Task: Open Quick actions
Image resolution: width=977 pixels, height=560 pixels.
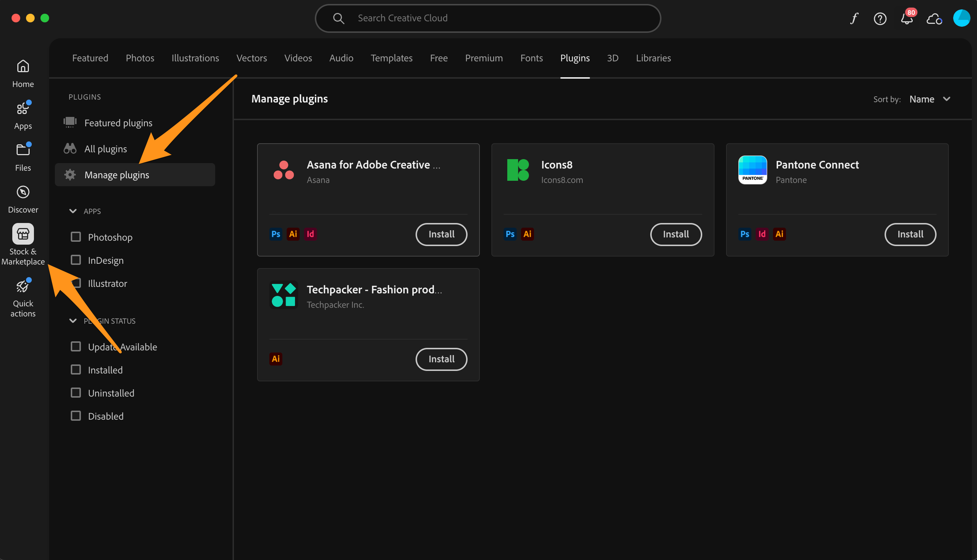Action: click(x=23, y=297)
